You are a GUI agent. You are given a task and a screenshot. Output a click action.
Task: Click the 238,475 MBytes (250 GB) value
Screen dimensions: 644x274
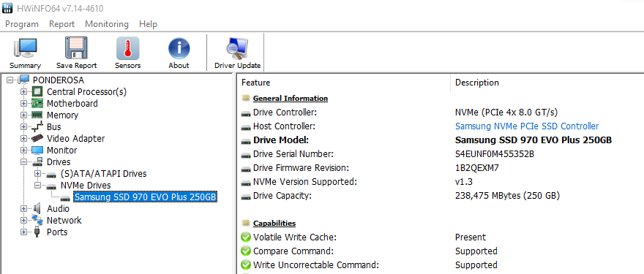click(x=507, y=196)
